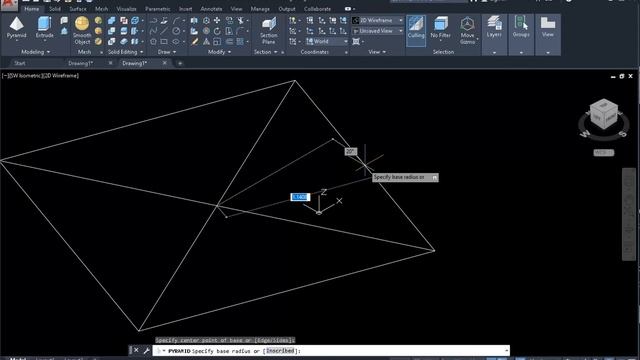This screenshot has height=360, width=640.
Task: Click the Refine Mesh icon
Action: click(x=98, y=42)
